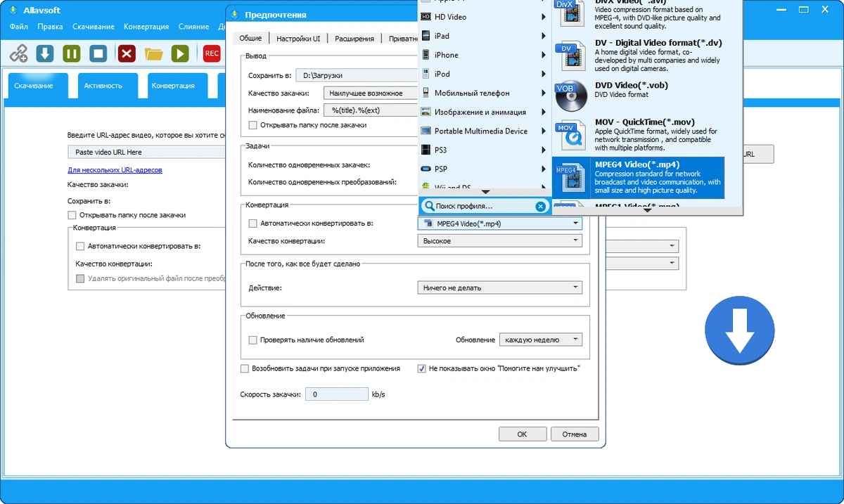Viewport: 844px width, 504px height.
Task: Click the MOV QuickTime file icon
Action: tap(570, 136)
